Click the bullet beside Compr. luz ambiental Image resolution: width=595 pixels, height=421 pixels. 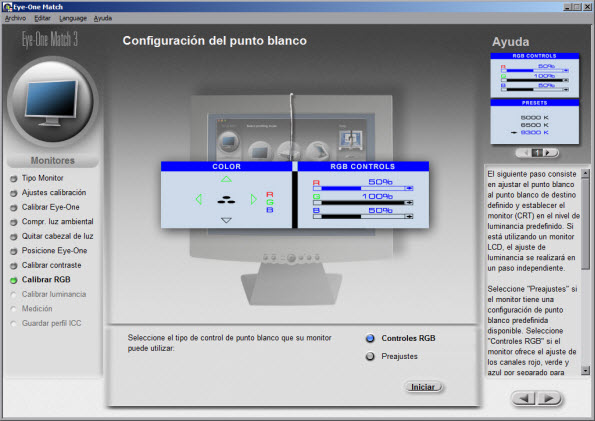click(14, 222)
